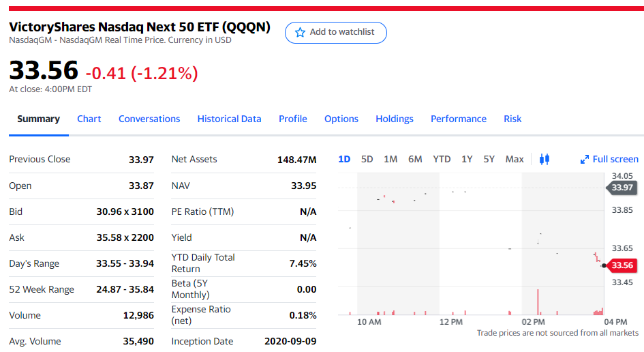Click the NasdaqGM Real Time Price subtitle
The width and height of the screenshot is (644, 352).
click(x=120, y=40)
